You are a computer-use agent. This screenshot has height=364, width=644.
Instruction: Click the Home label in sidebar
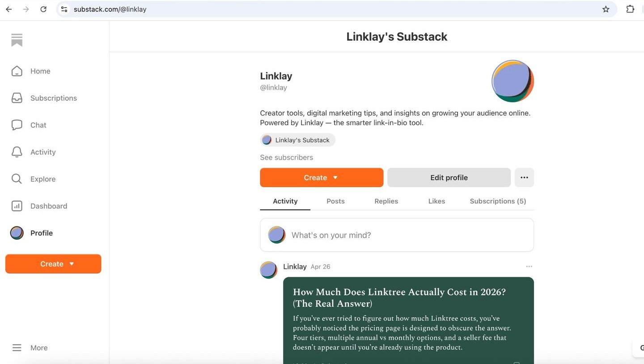tap(40, 71)
